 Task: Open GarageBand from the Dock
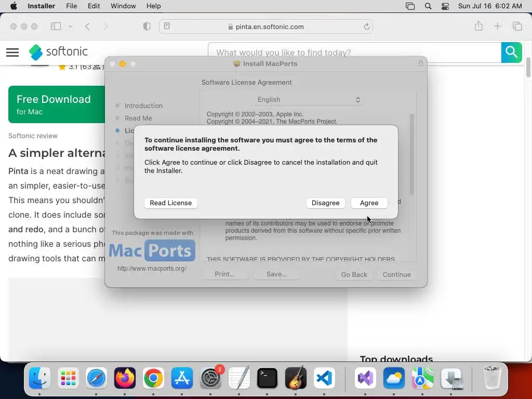296,378
